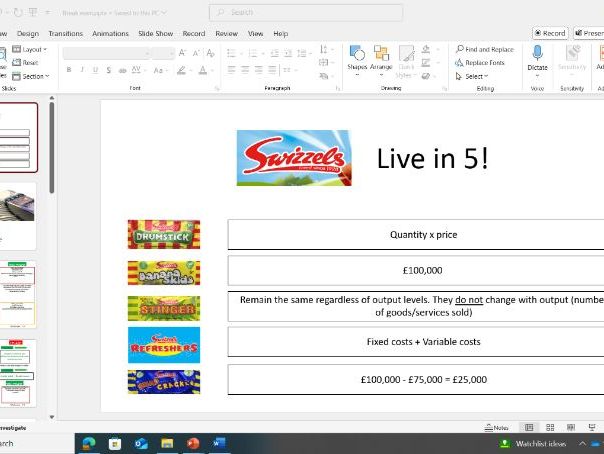This screenshot has height=454, width=604.
Task: Click Find and Replace
Action: (x=485, y=49)
